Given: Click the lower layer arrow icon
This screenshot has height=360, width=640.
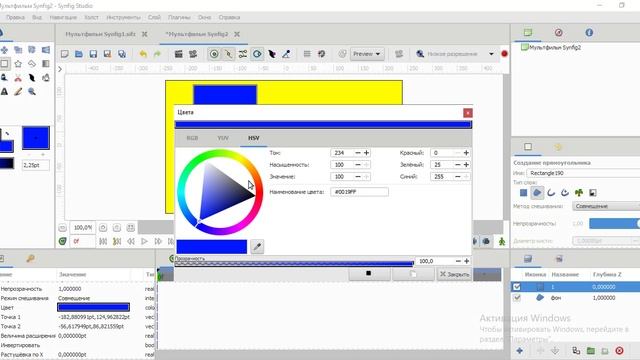Looking at the screenshot, I should (x=555, y=351).
